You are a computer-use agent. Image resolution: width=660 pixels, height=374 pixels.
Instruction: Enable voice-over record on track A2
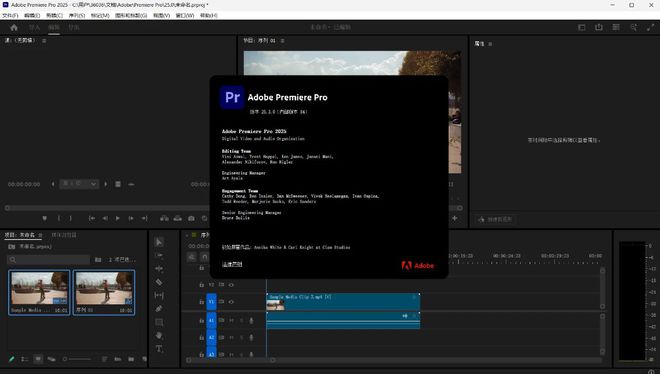[251, 337]
